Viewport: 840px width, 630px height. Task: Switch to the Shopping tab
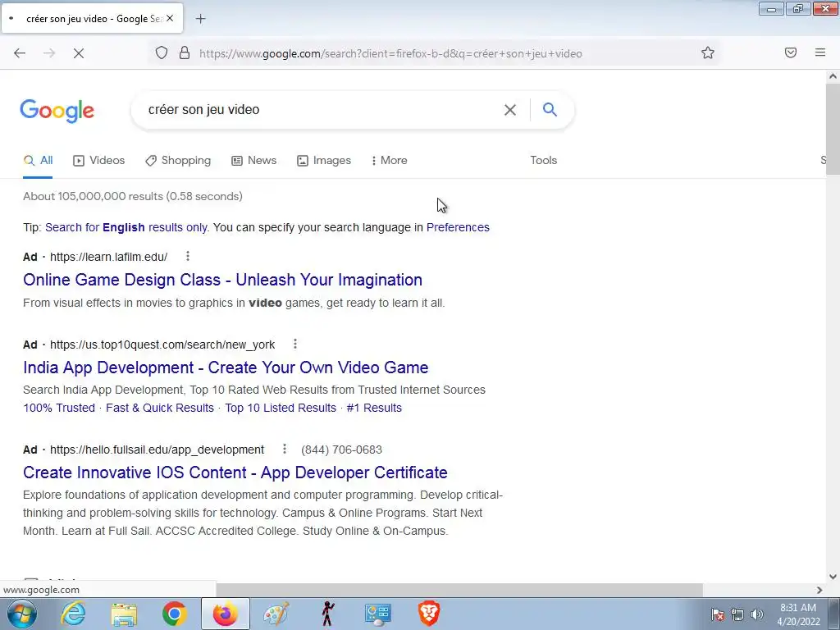(x=178, y=160)
